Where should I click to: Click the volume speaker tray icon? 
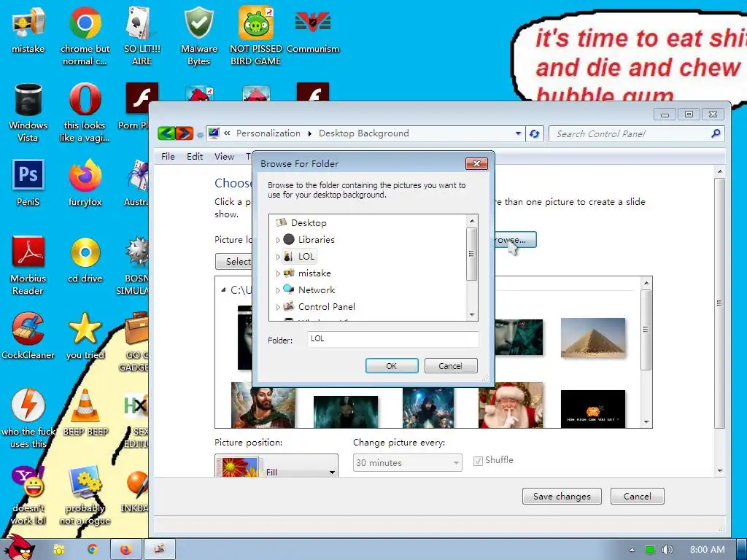667,550
